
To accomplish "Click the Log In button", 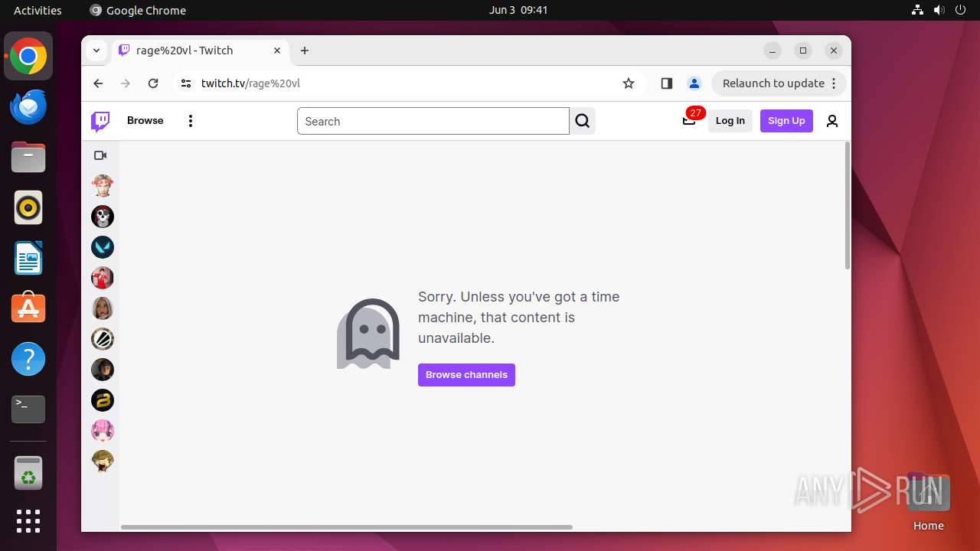I will (730, 121).
